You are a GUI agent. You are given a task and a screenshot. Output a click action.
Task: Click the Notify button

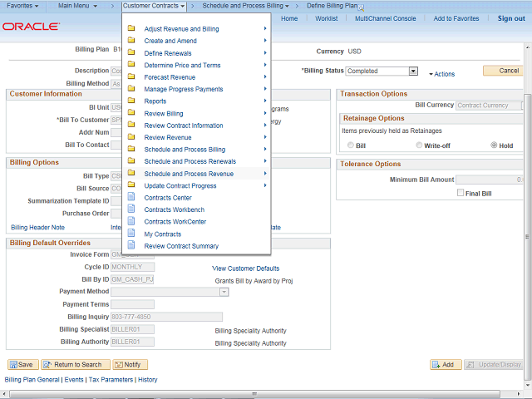(131, 364)
